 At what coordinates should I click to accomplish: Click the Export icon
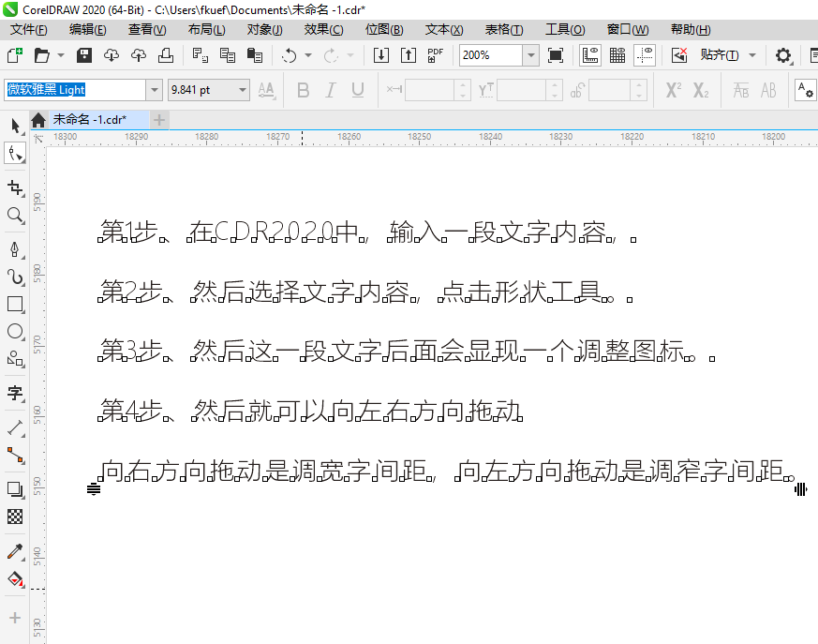pos(409,54)
